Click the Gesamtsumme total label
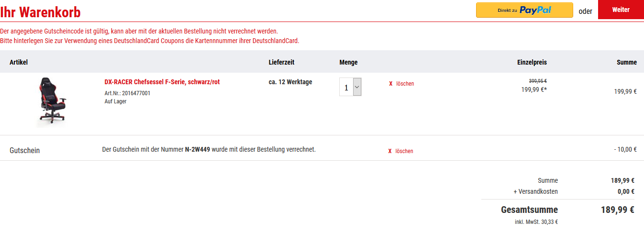644x233 pixels. pos(529,210)
